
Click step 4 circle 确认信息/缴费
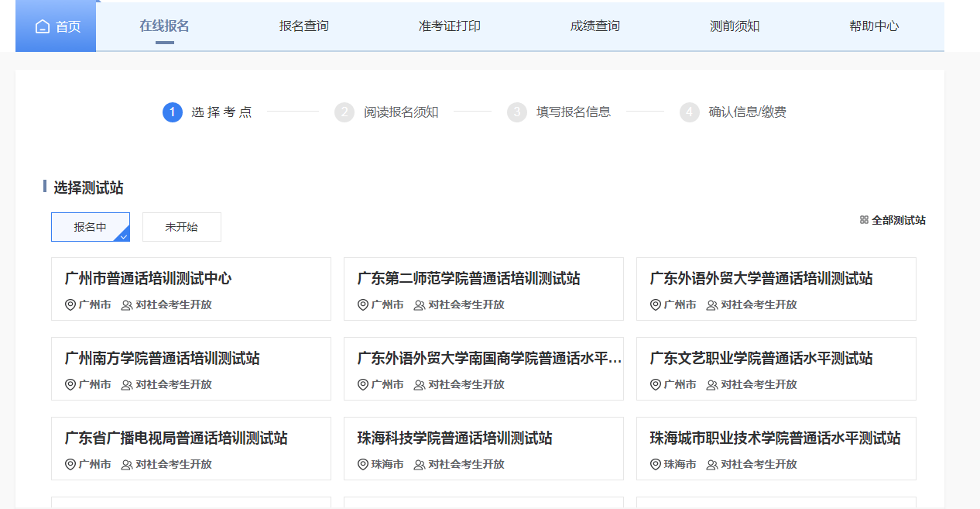tap(690, 112)
